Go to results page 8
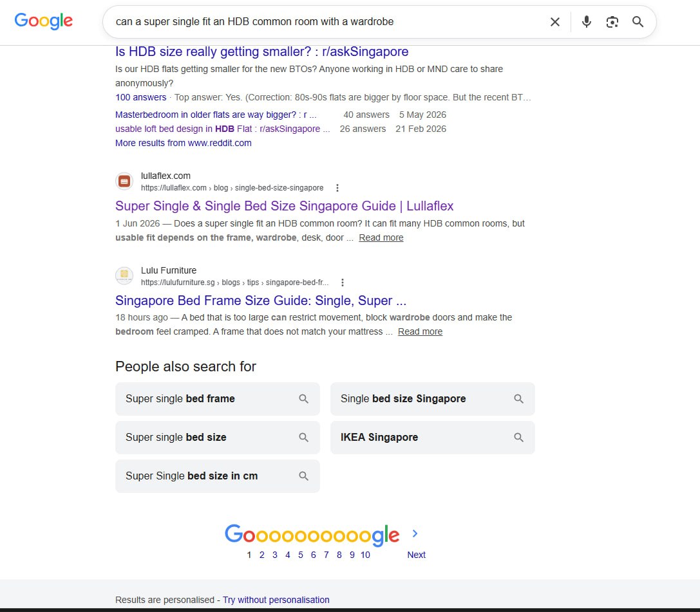 [x=339, y=555]
